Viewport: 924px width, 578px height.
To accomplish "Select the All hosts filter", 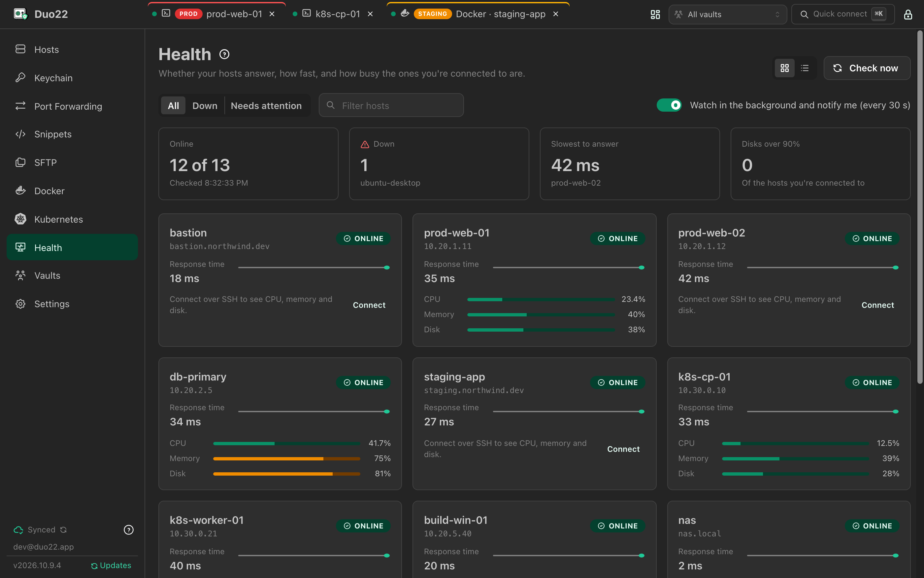I will click(x=173, y=105).
